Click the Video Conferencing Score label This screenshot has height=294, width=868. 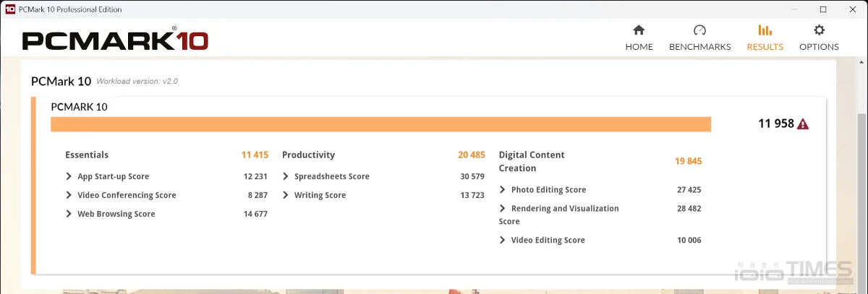point(127,195)
